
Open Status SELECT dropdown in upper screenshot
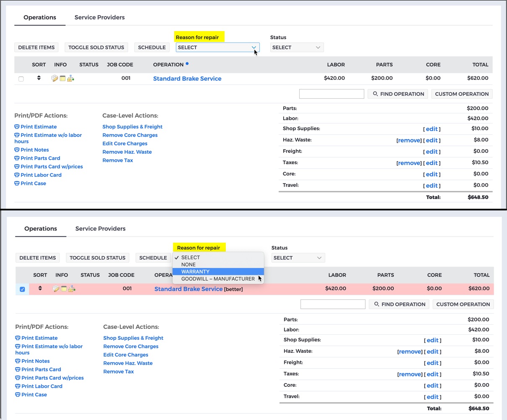(x=297, y=47)
